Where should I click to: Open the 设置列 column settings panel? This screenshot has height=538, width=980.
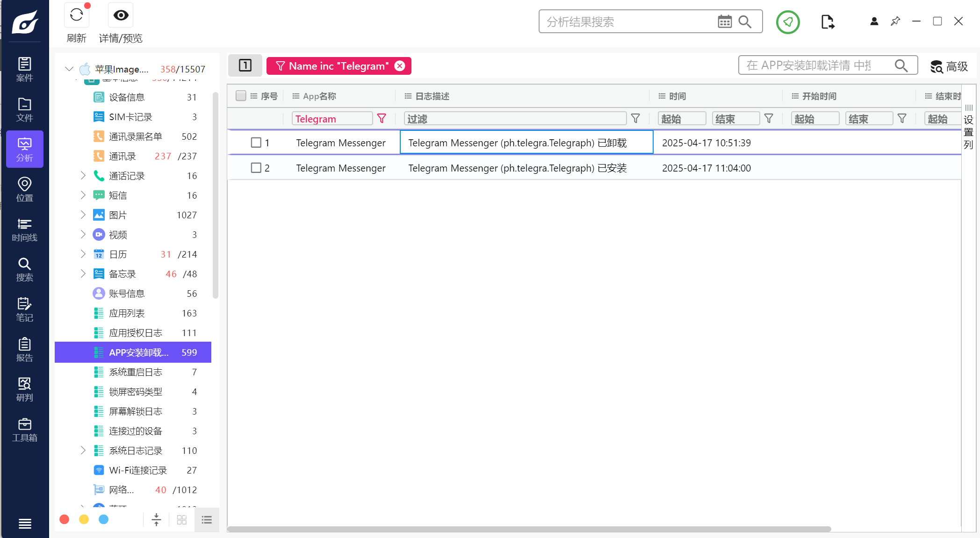[968, 127]
